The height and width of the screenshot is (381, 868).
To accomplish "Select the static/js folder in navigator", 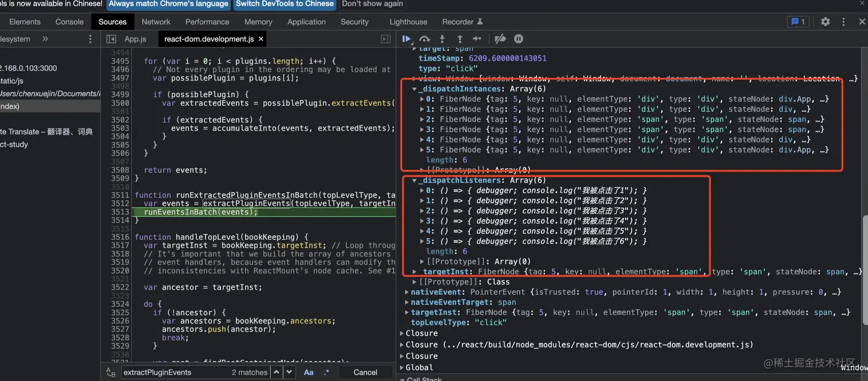I will click(x=11, y=81).
